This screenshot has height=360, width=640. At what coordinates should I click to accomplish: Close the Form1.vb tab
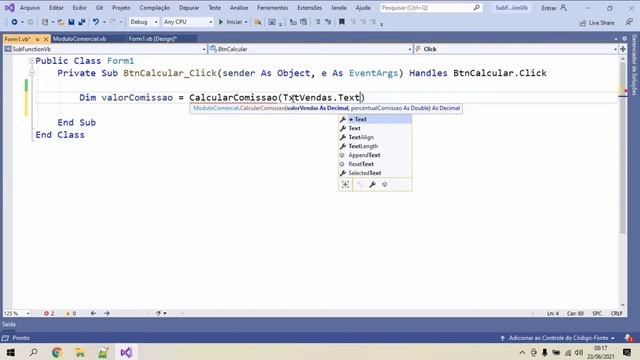[46, 39]
